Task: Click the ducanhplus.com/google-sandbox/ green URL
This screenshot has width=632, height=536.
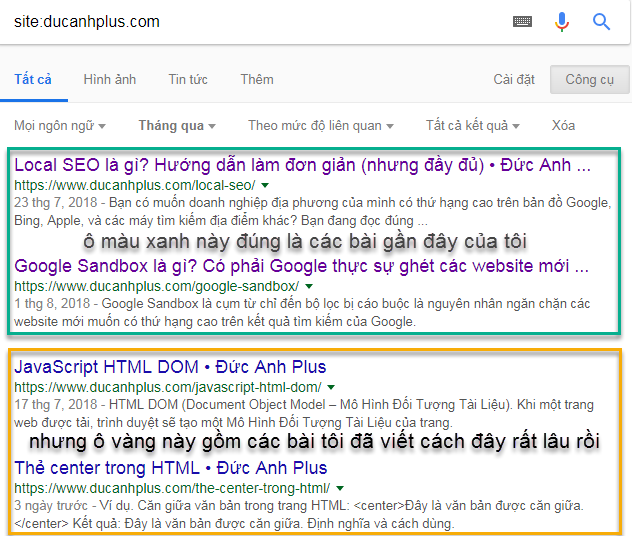Action: (x=156, y=287)
